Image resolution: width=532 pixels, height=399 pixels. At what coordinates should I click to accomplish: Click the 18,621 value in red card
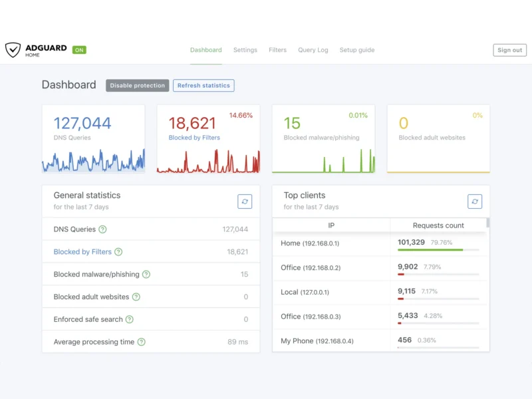(x=192, y=123)
